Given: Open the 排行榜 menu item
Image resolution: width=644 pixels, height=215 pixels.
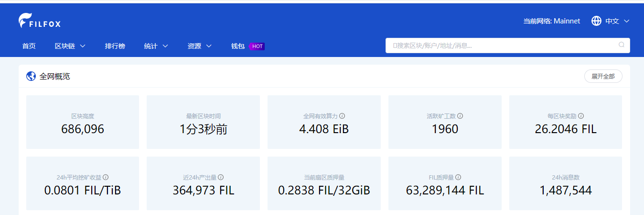Looking at the screenshot, I should tap(115, 46).
